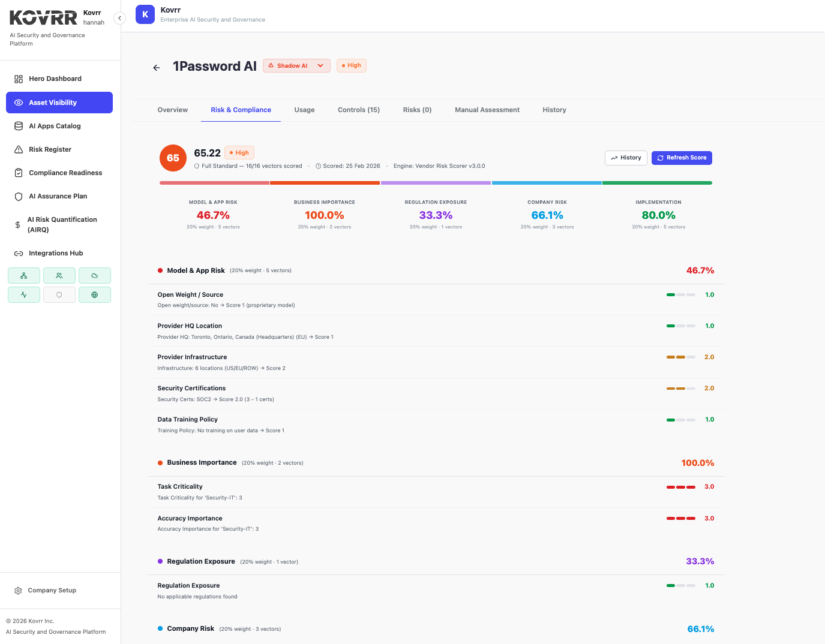Open Integrations Hub page

pos(59,254)
